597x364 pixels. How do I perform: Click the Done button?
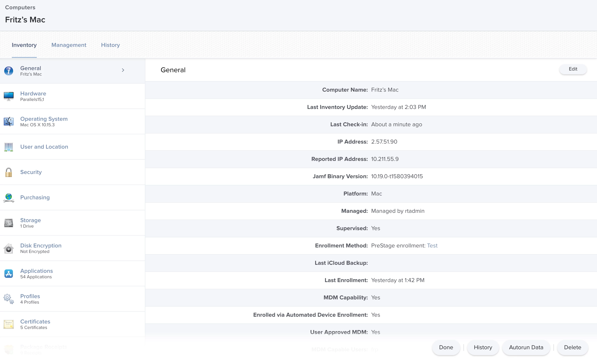coord(446,347)
